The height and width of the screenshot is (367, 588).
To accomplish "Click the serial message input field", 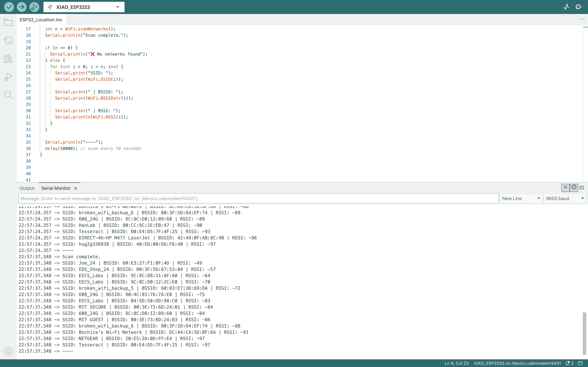I will (258, 199).
